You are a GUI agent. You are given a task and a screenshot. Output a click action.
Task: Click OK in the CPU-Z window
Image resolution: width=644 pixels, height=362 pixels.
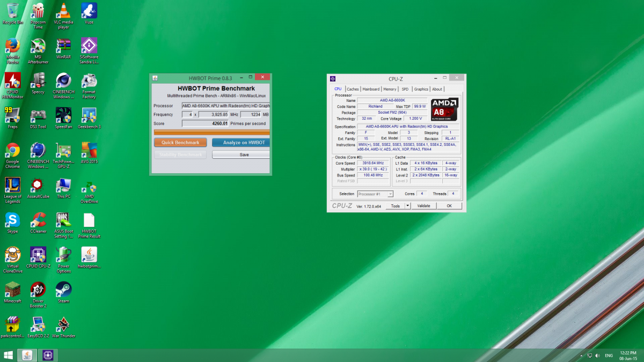449,206
